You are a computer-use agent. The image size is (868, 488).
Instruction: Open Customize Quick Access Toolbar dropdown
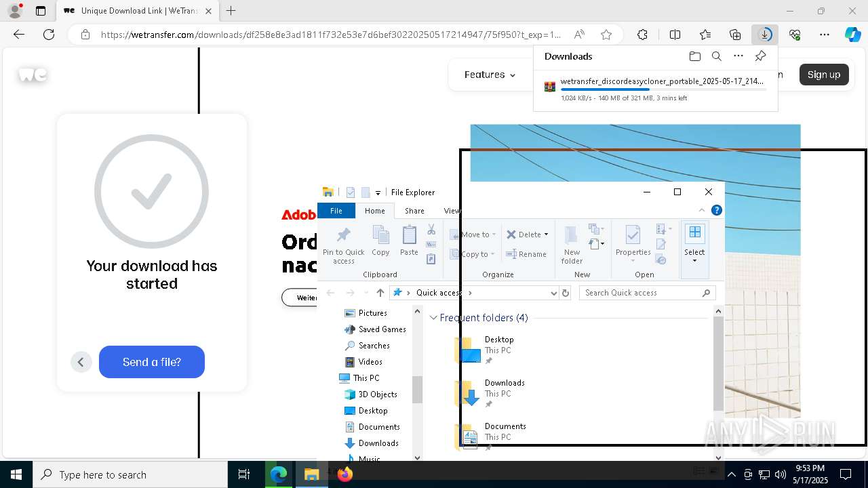(378, 192)
